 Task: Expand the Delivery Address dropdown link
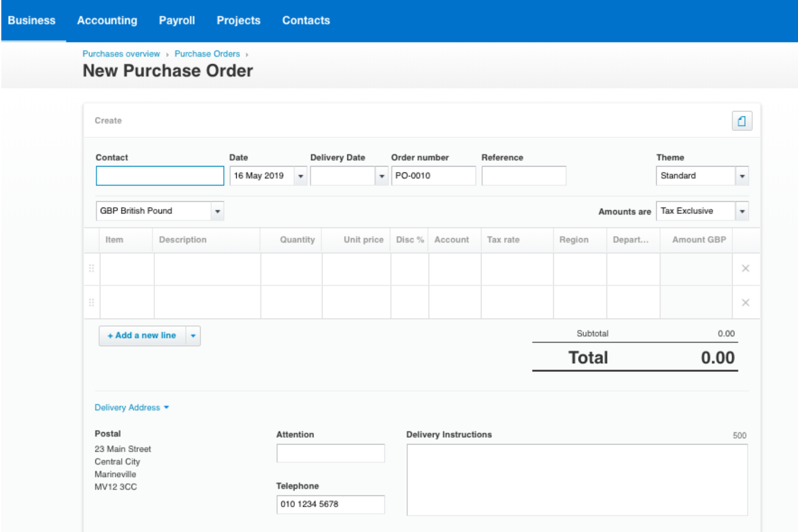click(x=132, y=407)
